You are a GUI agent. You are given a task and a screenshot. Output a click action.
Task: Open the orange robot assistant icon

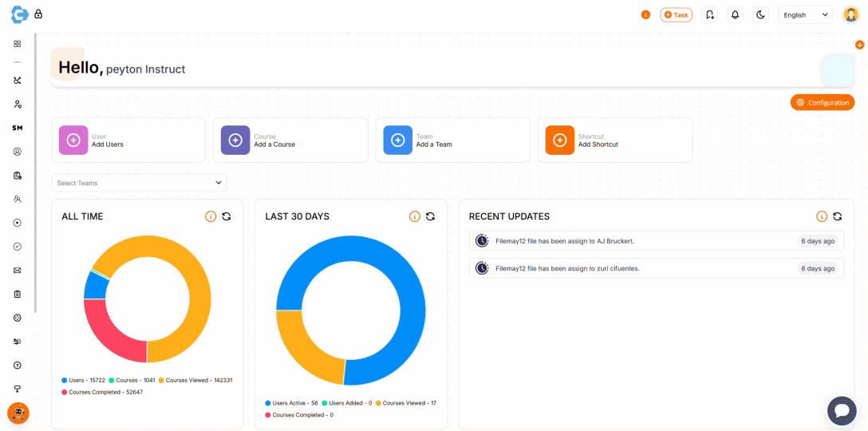pyautogui.click(x=18, y=412)
